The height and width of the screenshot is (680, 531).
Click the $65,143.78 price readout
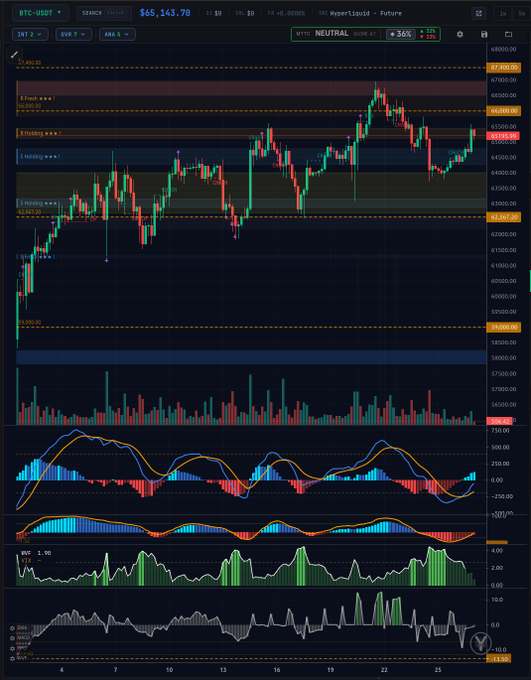click(x=165, y=13)
